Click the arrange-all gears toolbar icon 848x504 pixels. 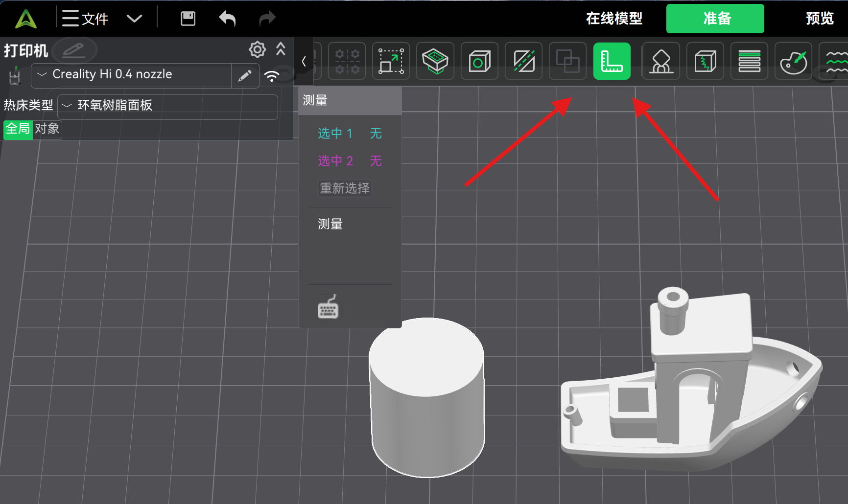347,62
